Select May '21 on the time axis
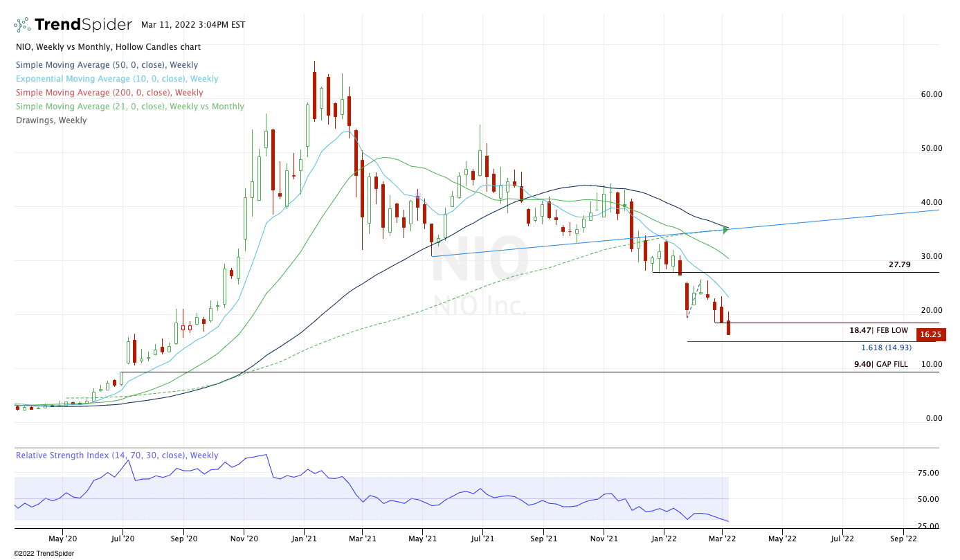The height and width of the screenshot is (560, 960). click(x=423, y=537)
